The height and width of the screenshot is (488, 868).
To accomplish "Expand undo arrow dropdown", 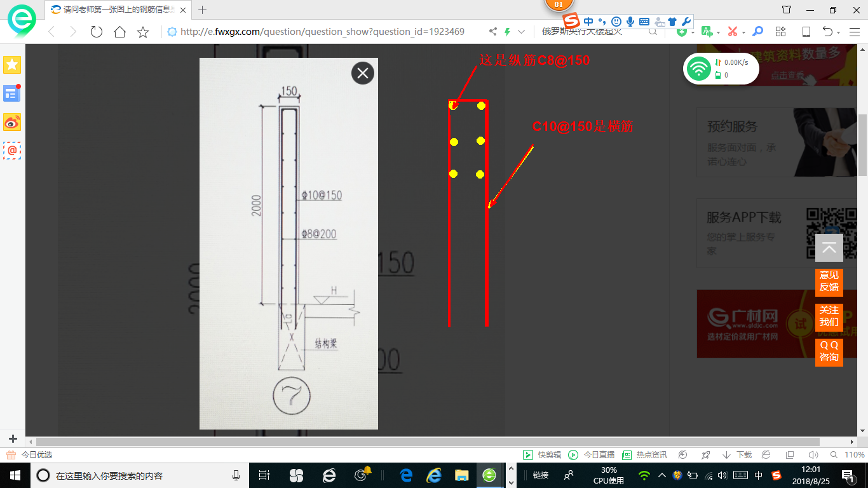I will [x=839, y=32].
